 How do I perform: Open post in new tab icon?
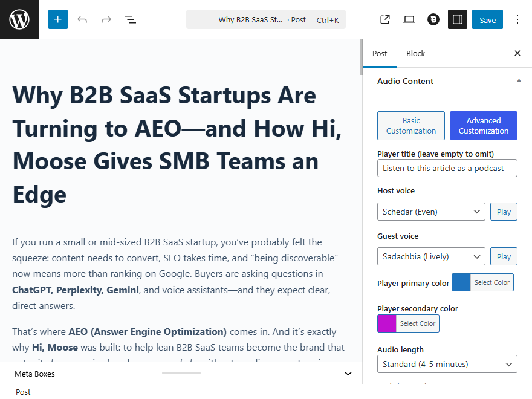[385, 19]
